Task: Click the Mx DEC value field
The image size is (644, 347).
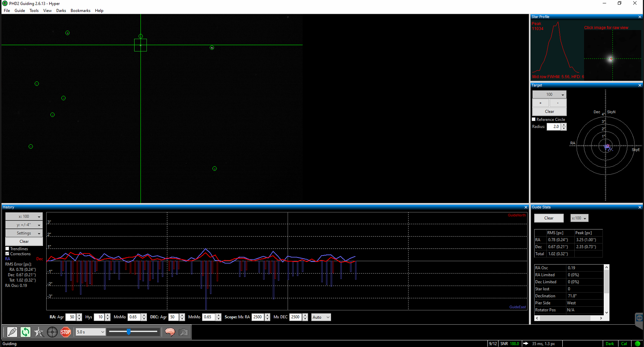Action: [x=296, y=317]
